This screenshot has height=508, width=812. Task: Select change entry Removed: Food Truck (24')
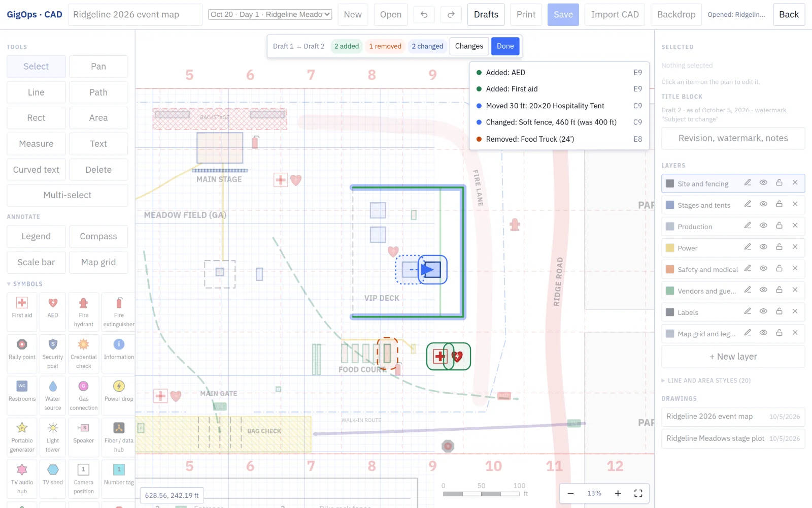coord(559,139)
